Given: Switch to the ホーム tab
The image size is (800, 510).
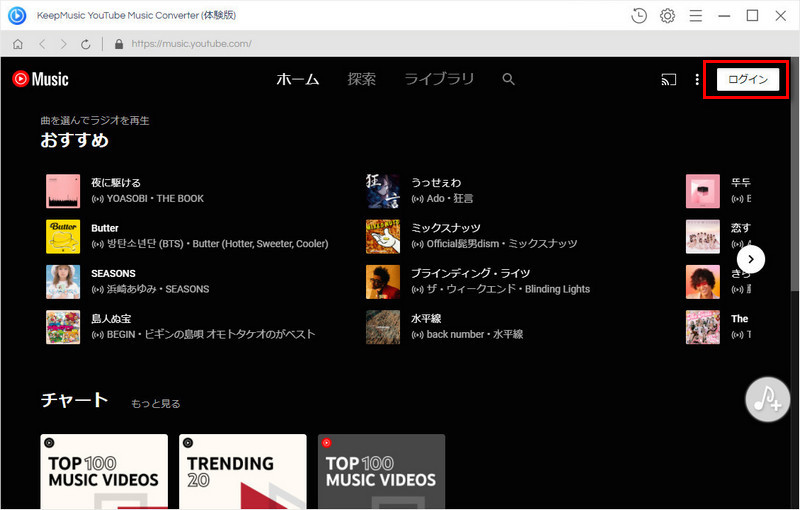Looking at the screenshot, I should 298,79.
